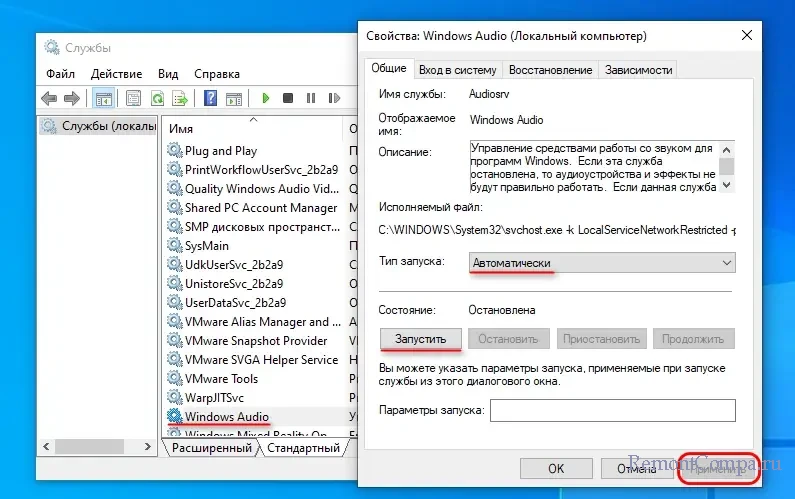
Task: Switch to Зависимости tab
Action: pyautogui.click(x=638, y=70)
